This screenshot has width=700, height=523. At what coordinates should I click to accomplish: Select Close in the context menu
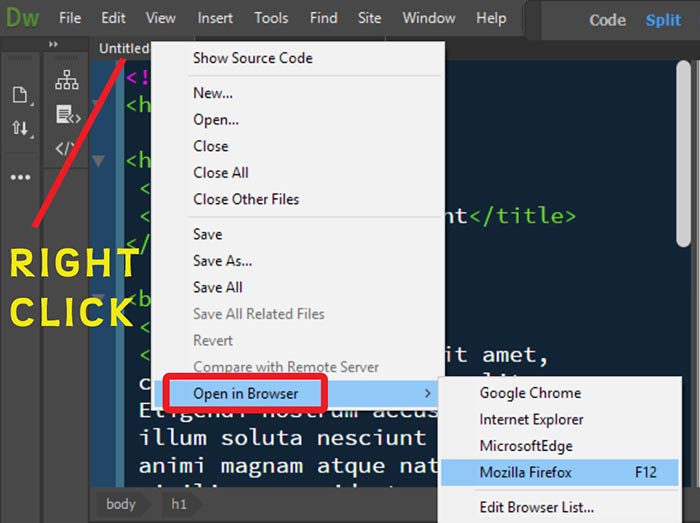tap(211, 146)
